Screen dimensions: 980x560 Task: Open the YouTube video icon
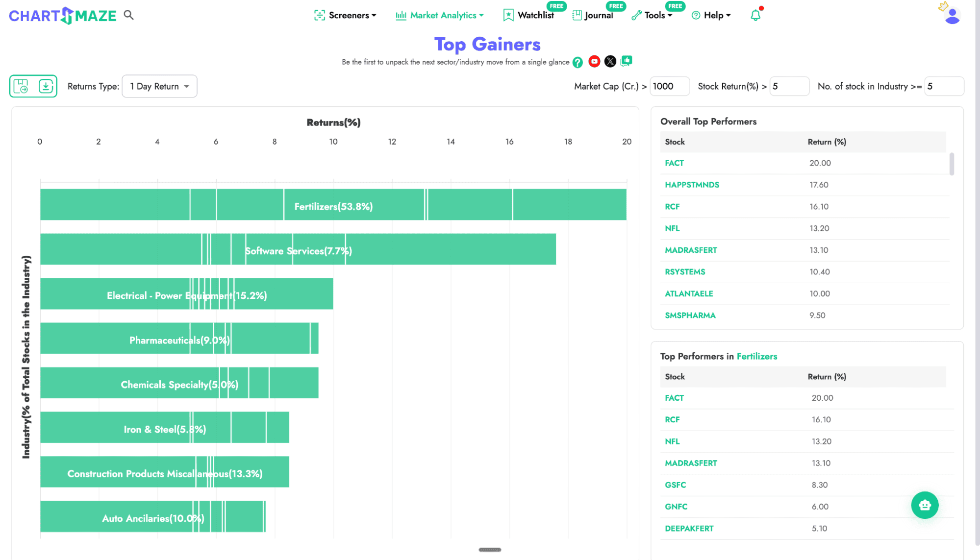[594, 62]
